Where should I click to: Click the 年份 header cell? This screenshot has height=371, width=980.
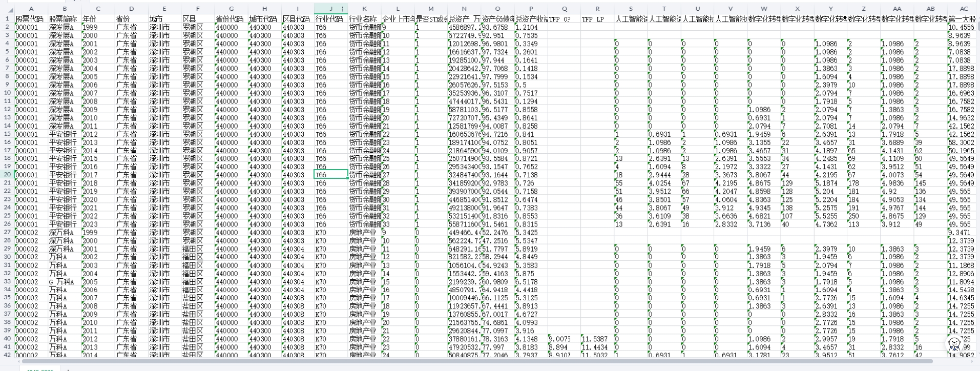pos(98,19)
